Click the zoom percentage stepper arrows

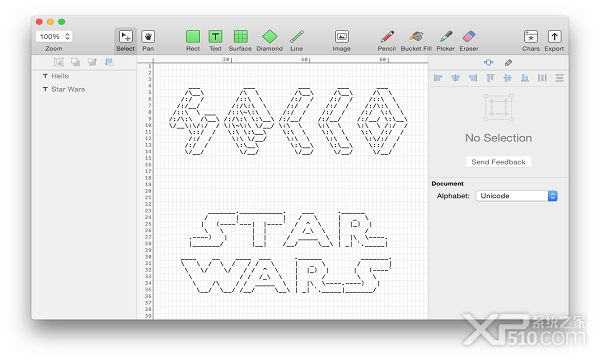[x=67, y=36]
